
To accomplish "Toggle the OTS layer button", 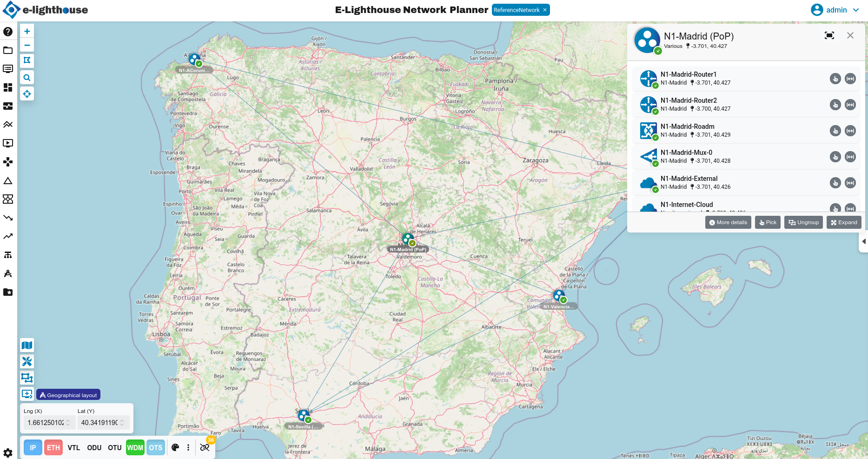I will coord(156,447).
